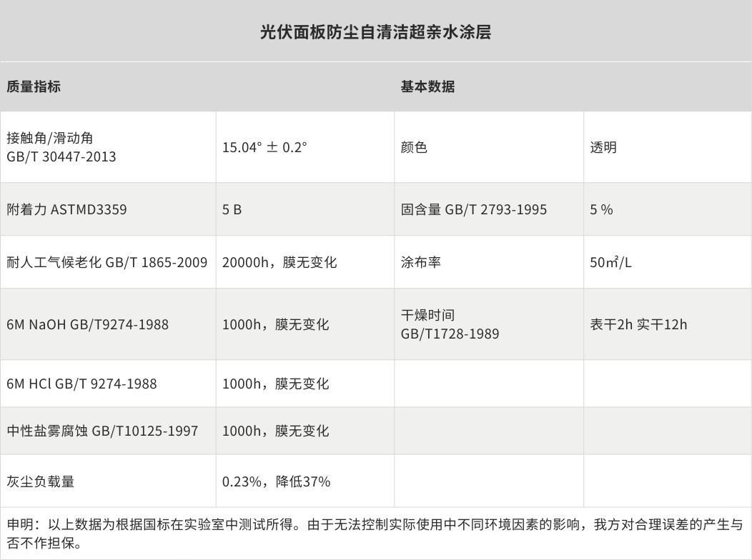Select the 0.23%，降低37% dust load value

tap(276, 481)
